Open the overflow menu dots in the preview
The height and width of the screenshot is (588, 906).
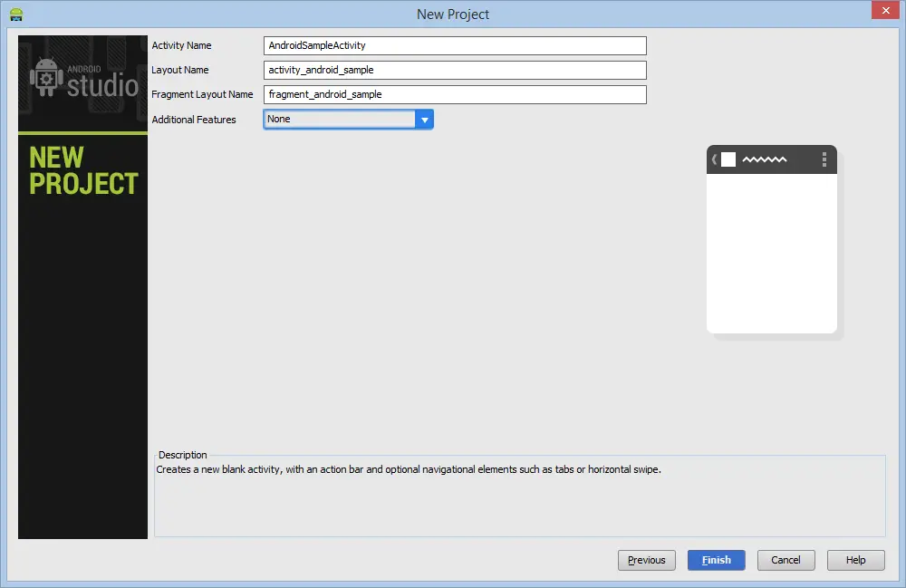click(824, 159)
